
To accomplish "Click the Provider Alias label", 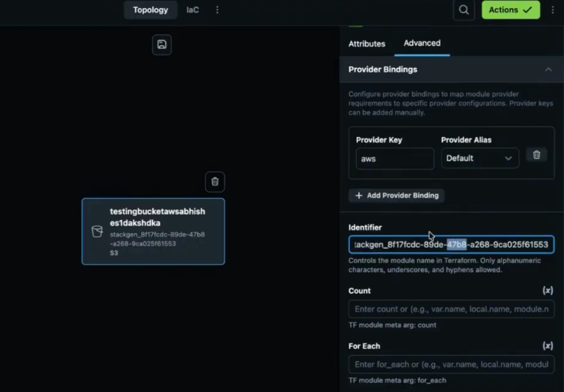I will [x=466, y=140].
